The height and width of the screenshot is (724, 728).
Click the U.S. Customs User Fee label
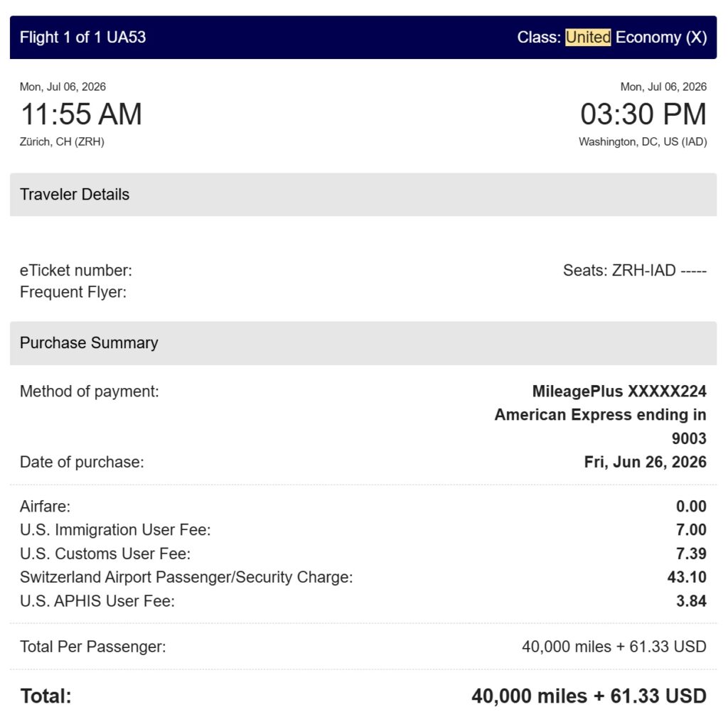[105, 553]
